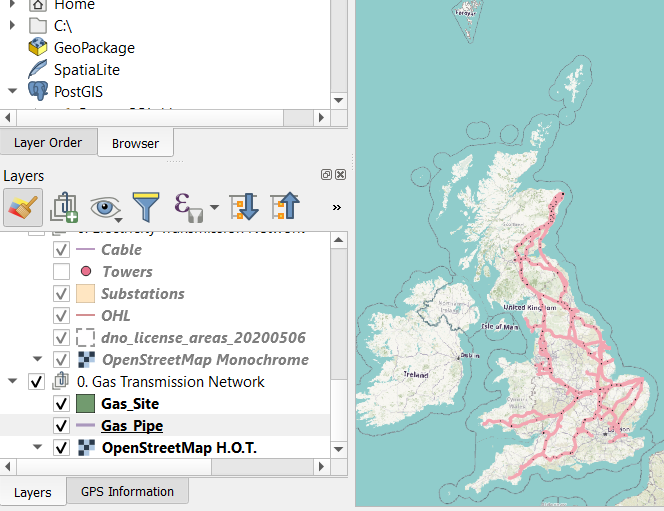
Task: Click the Filter Legend funnel icon
Action: pos(146,207)
